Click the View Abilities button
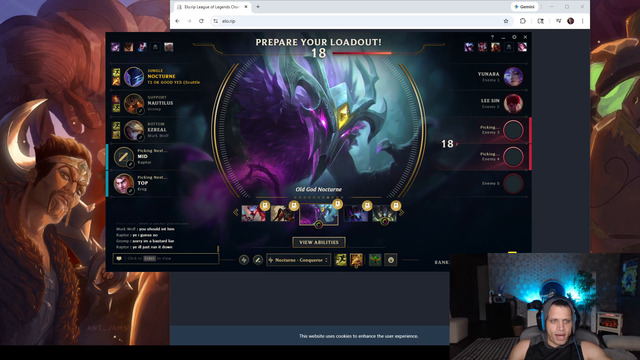640x360 pixels. pos(319,242)
